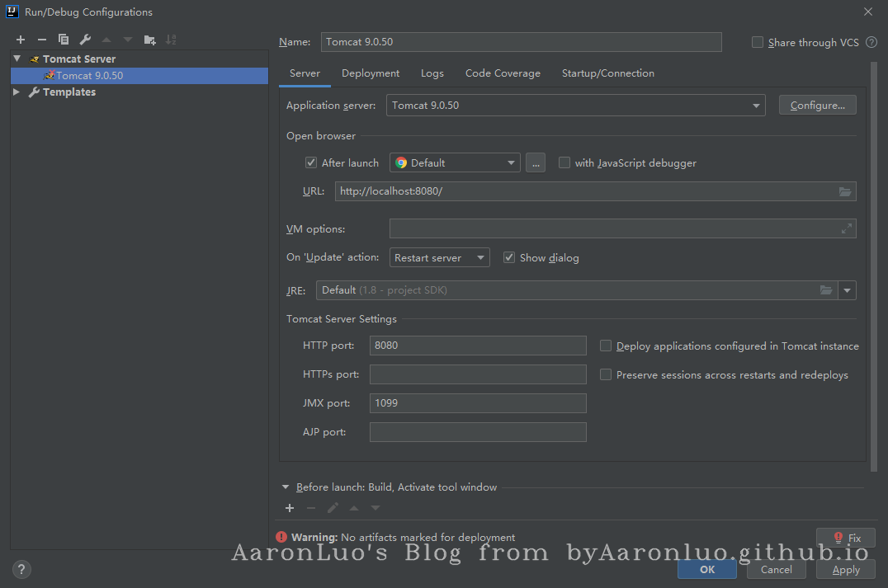888x588 pixels.
Task: Enable with JavaScript debugger option
Action: coord(564,163)
